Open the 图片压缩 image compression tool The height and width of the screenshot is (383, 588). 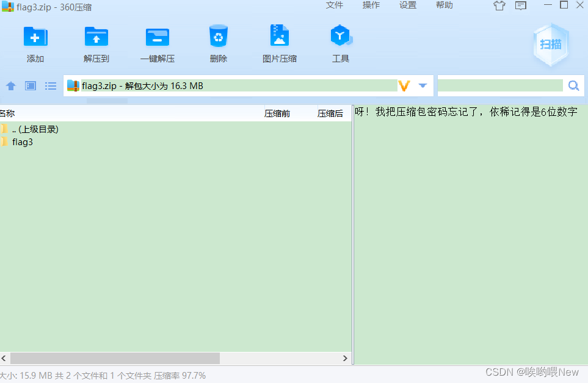[279, 43]
